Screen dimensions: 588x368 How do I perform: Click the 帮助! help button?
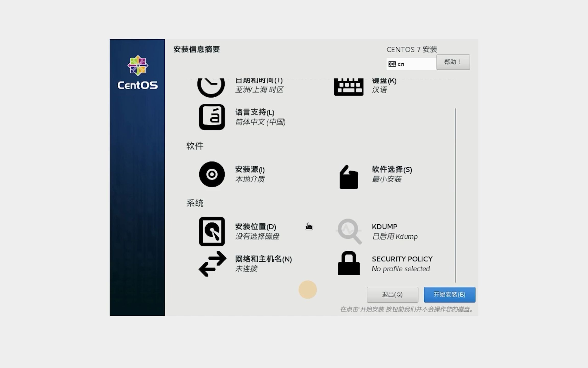point(453,62)
